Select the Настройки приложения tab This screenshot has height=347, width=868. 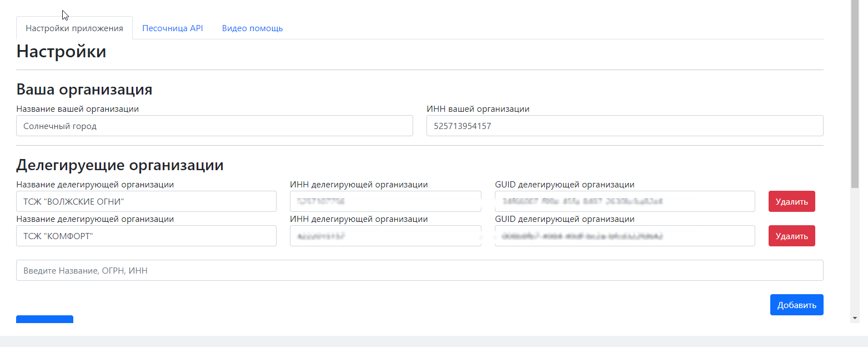click(74, 28)
